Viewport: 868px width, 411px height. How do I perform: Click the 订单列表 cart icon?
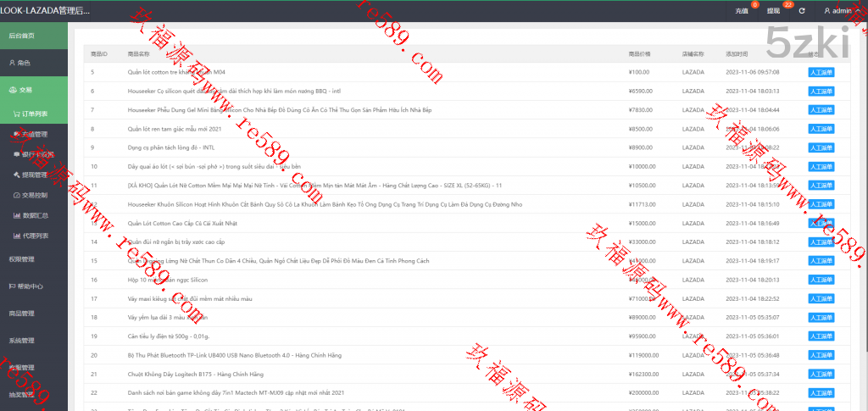(17, 114)
